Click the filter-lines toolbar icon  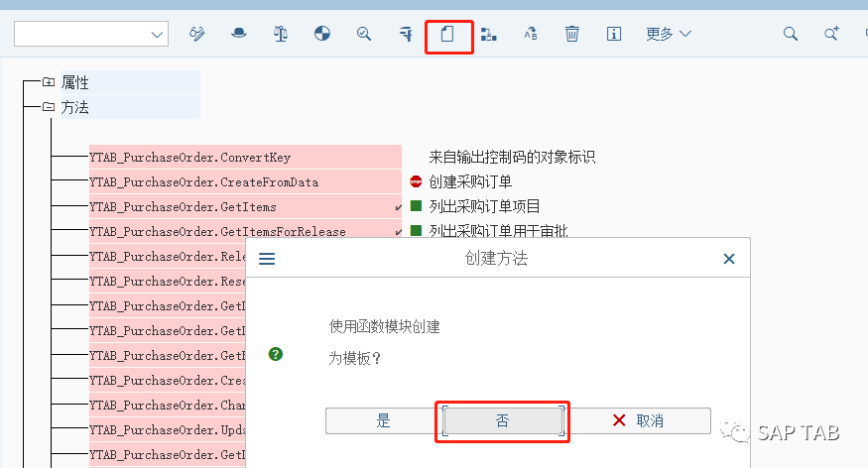point(406,35)
